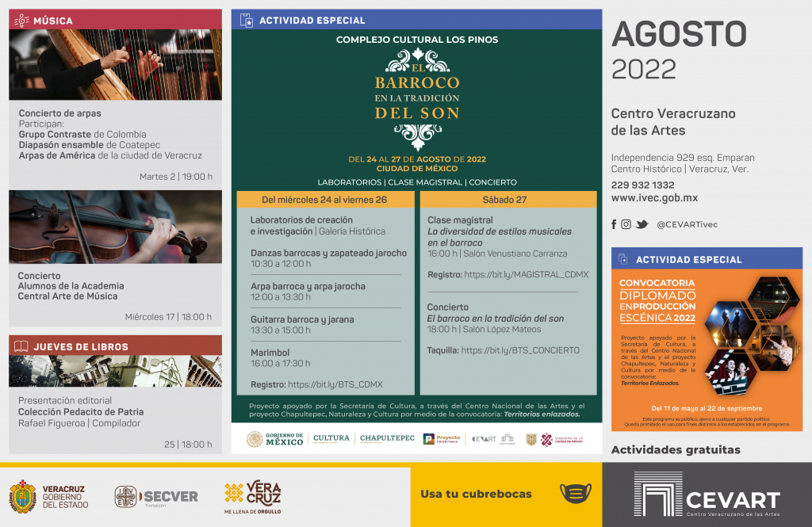
Task: Click the violin photo thumbnail
Action: tap(115, 227)
